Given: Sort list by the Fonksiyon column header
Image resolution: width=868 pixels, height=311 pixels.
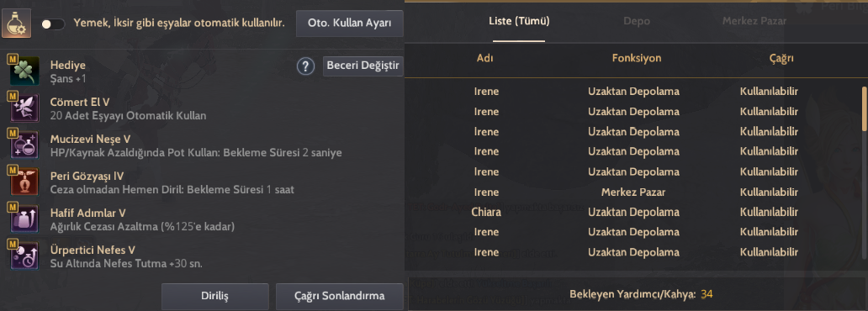Looking at the screenshot, I should (636, 58).
